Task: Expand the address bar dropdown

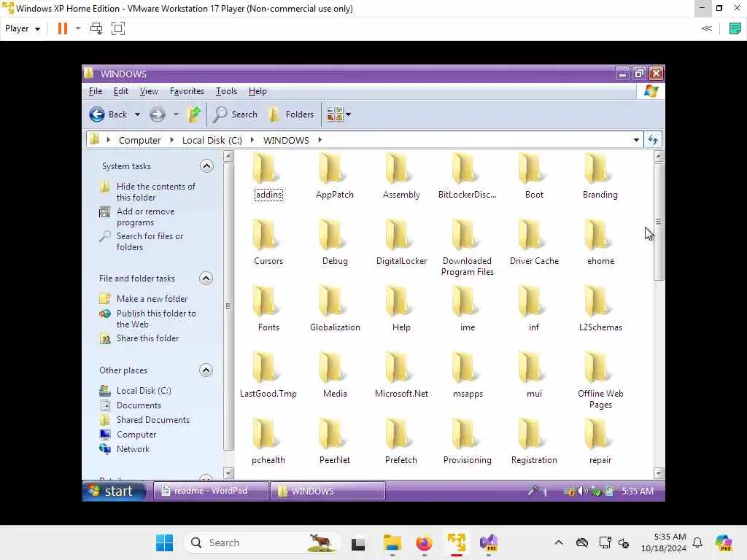Action: [x=636, y=140]
